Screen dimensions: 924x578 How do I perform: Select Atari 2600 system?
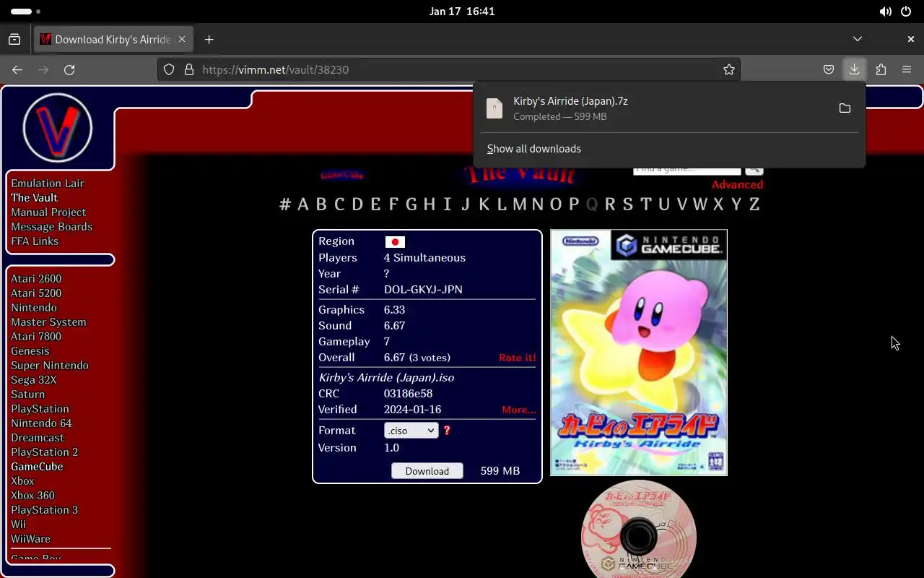point(36,279)
